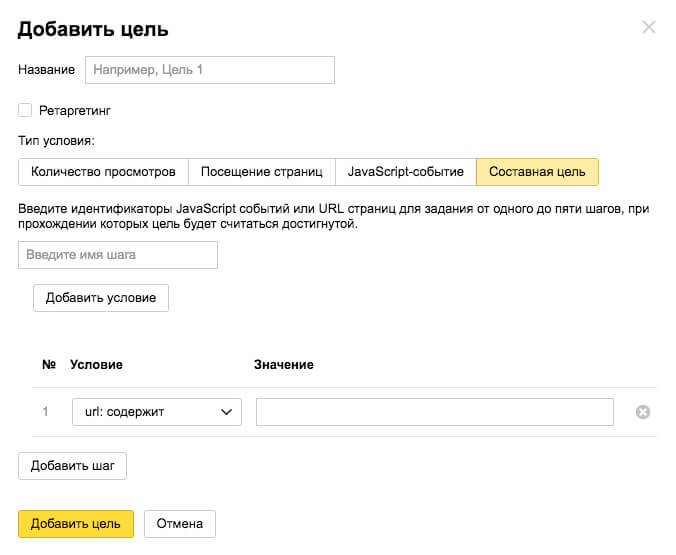Click the Добавить шаг button
This screenshot has height=555, width=676.
(x=72, y=466)
